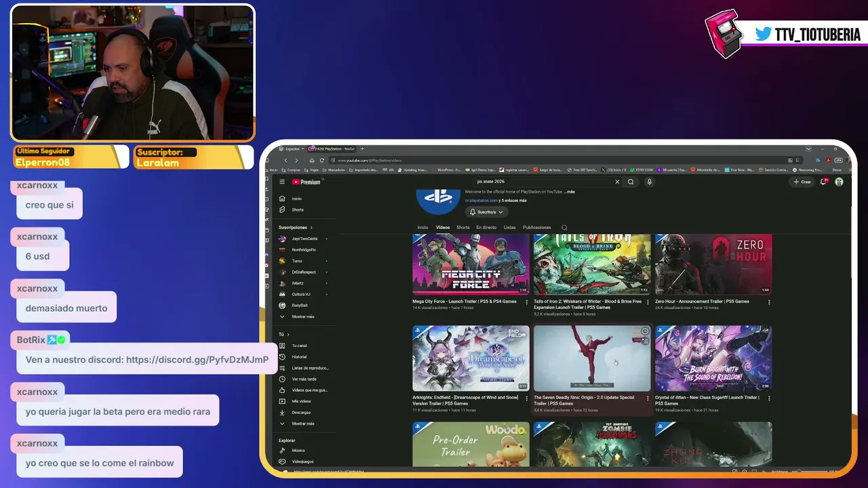Open options for Seven Deadly Sins video
The image size is (868, 488).
point(648,399)
